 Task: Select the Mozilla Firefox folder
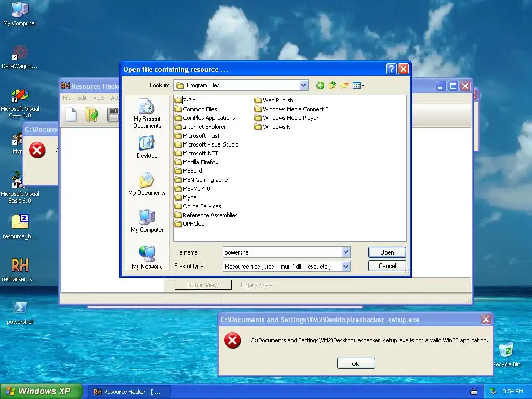196,162
